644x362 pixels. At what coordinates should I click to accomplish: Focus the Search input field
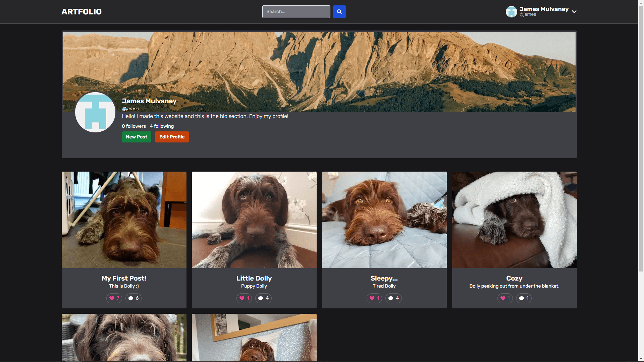tap(296, 12)
